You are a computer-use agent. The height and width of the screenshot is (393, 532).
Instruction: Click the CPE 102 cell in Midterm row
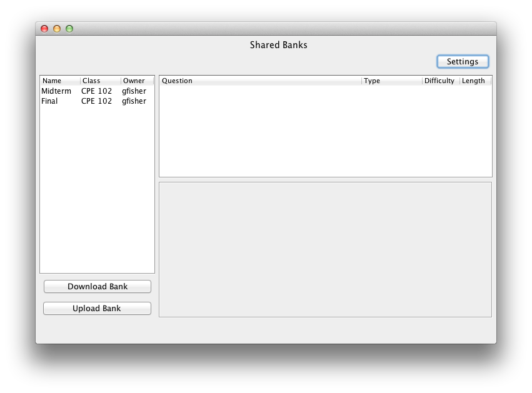(97, 91)
